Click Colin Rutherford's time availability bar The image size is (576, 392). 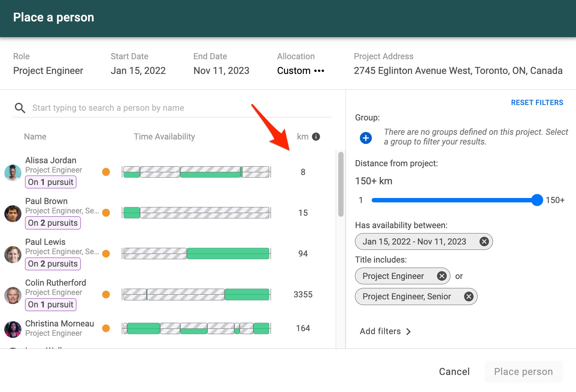pyautogui.click(x=196, y=294)
